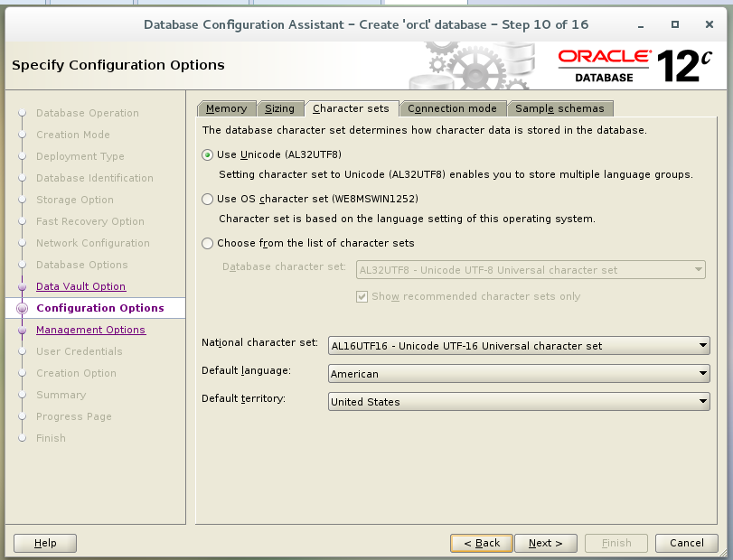This screenshot has height=560, width=733.
Task: Click the Fast Recovery Option step label
Action: coord(90,221)
